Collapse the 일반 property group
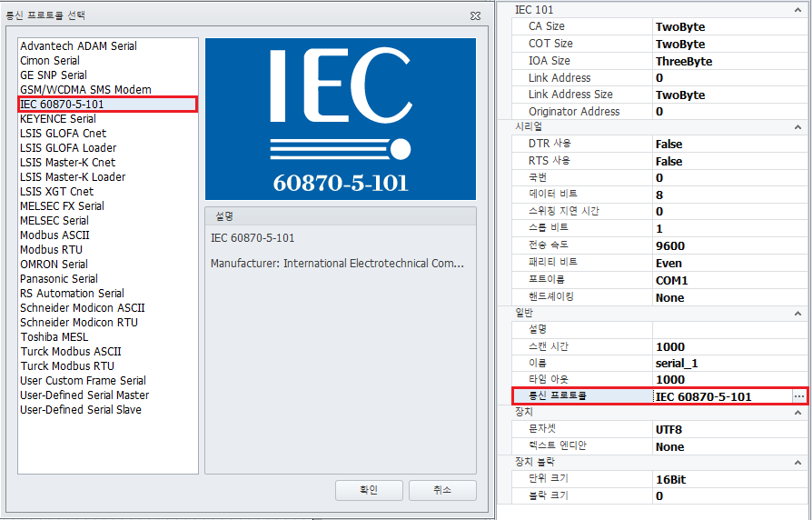Image resolution: width=812 pixels, height=520 pixels. click(797, 313)
